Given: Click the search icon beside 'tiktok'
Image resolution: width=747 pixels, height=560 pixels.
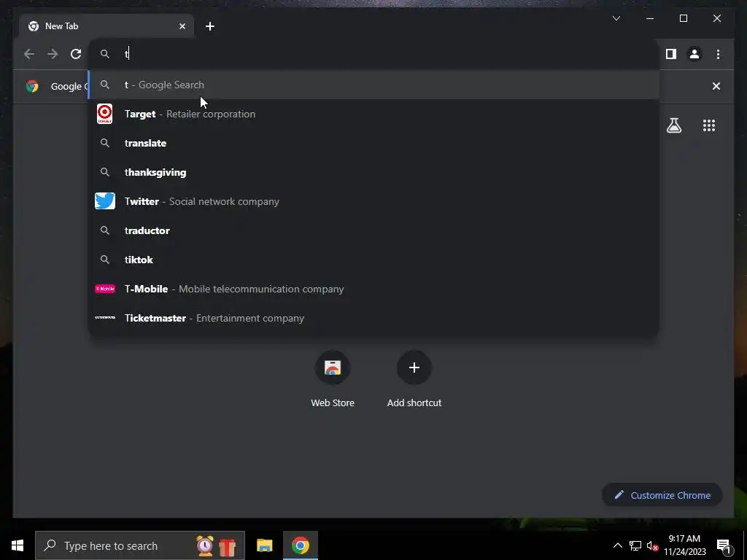Looking at the screenshot, I should click(105, 260).
